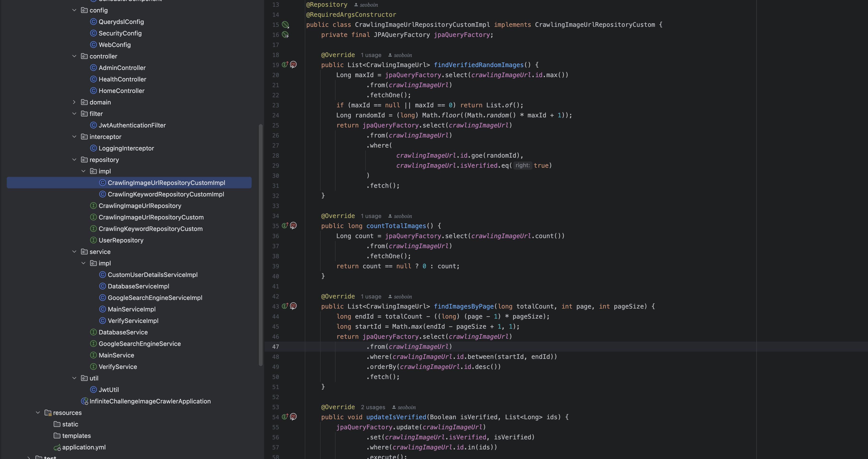This screenshot has width=868, height=459.
Task: Click the project tree vertical scrollbar
Action: (260, 245)
